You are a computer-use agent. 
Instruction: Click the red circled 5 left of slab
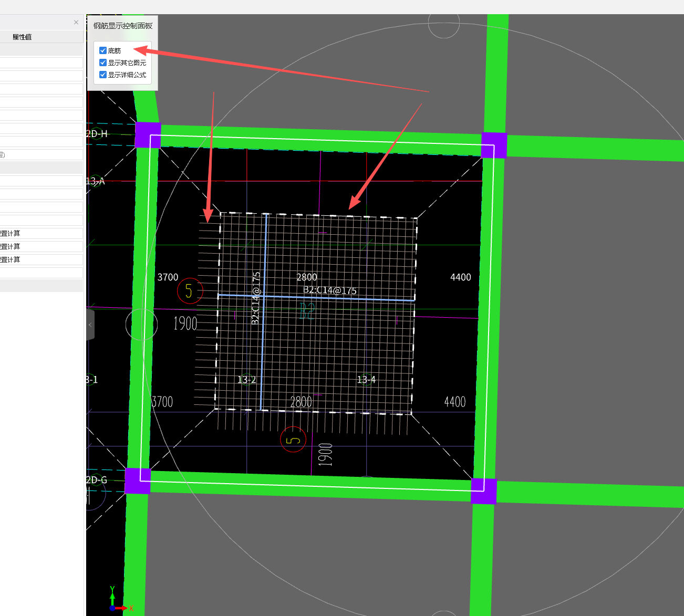point(190,290)
